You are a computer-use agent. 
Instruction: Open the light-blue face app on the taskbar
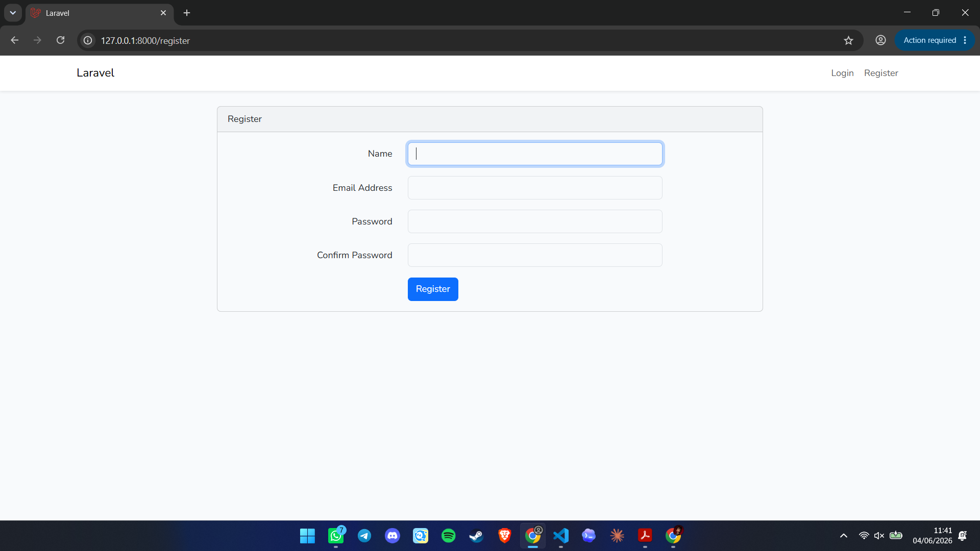tap(421, 536)
